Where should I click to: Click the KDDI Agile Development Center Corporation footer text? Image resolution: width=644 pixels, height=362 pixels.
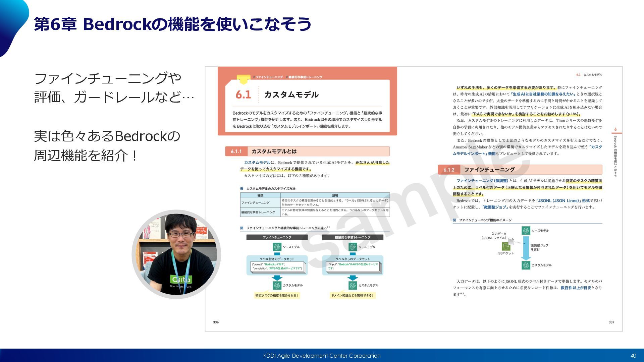click(322, 356)
